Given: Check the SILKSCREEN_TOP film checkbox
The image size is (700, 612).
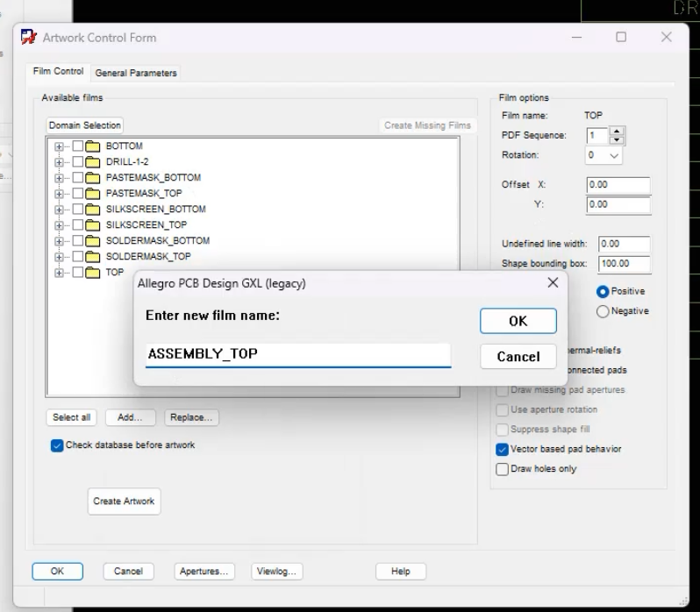Looking at the screenshot, I should point(78,224).
